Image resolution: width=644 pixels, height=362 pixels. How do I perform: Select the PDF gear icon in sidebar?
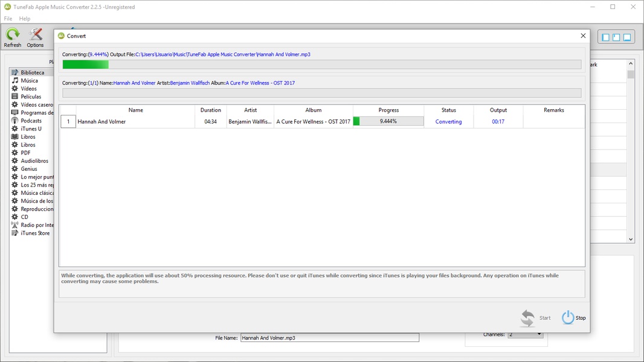[x=14, y=153]
